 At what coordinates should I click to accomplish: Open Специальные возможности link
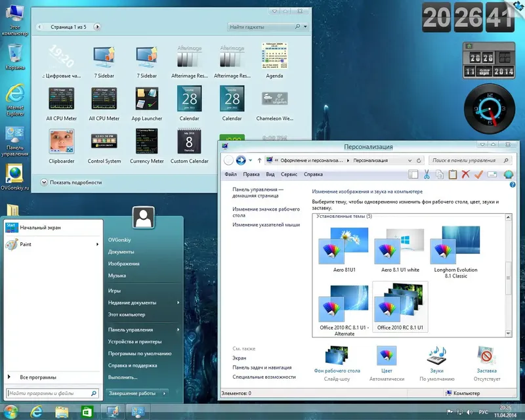coord(264,377)
